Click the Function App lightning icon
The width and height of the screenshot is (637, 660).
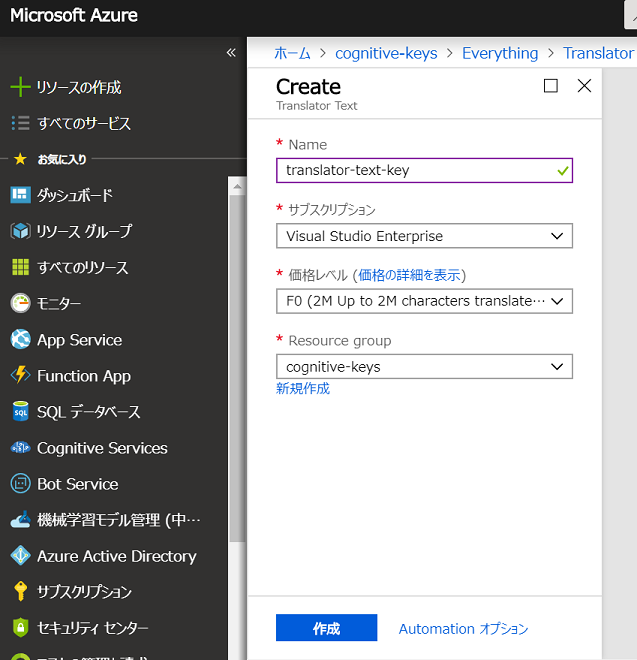[x=20, y=375]
